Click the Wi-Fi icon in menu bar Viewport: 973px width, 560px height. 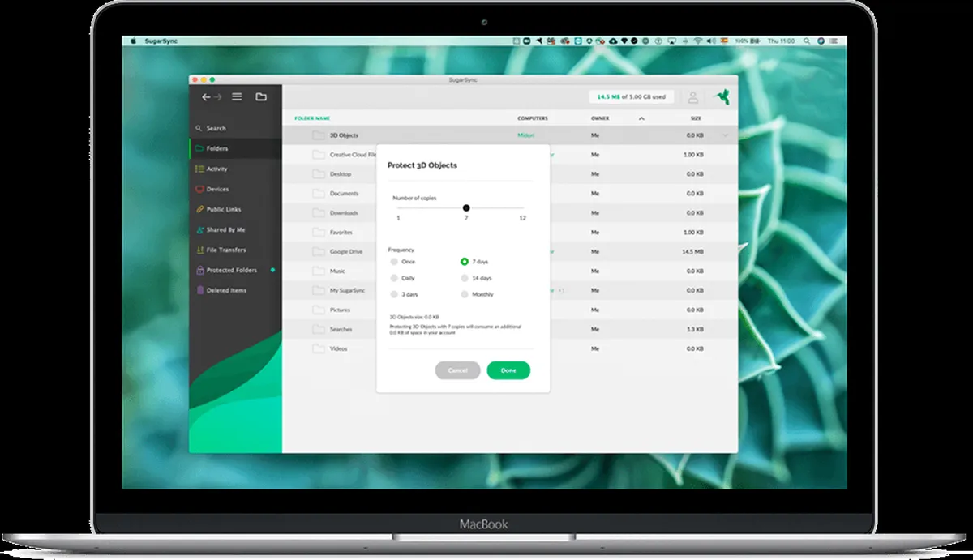click(x=698, y=40)
